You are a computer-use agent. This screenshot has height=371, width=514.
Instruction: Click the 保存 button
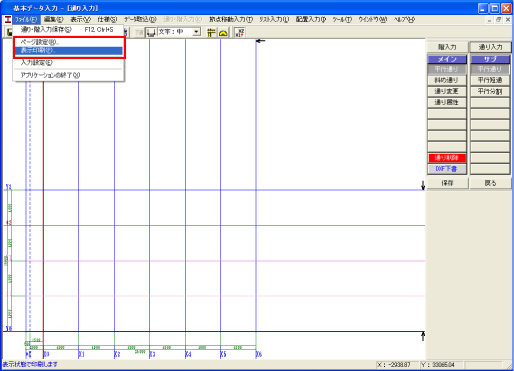(x=447, y=183)
